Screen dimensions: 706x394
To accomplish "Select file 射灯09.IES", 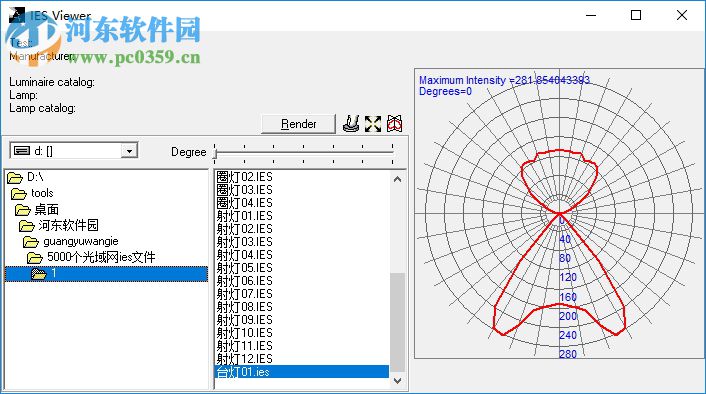I will click(244, 320).
